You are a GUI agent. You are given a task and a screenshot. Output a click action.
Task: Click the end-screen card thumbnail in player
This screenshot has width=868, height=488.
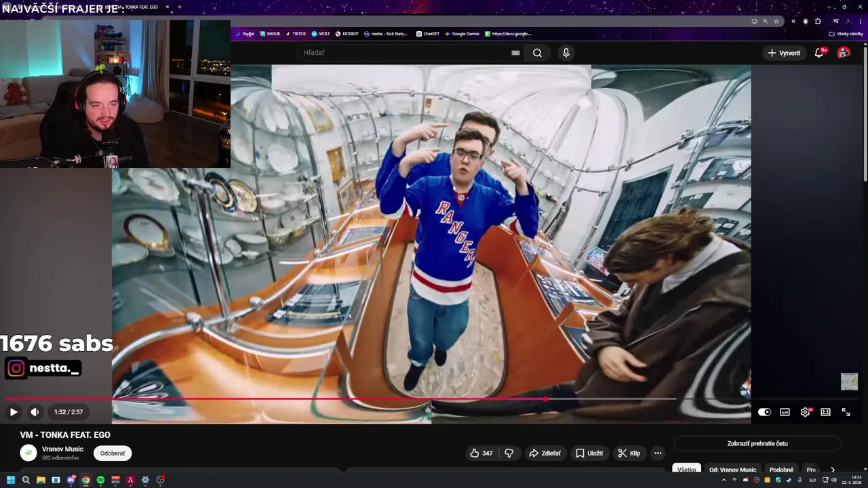(849, 382)
